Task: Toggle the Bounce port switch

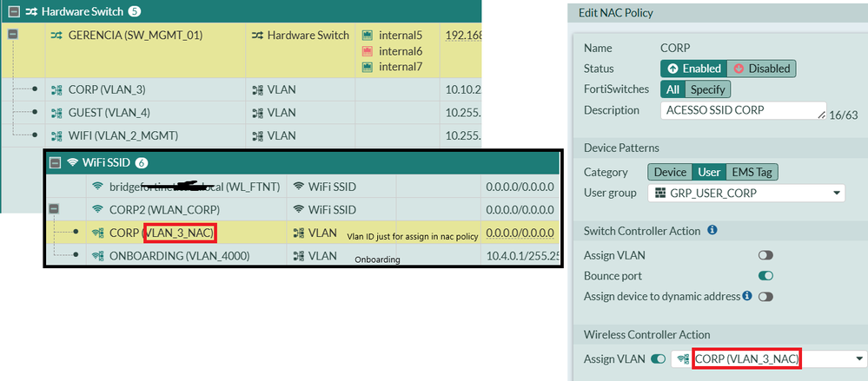Action: coord(765,275)
